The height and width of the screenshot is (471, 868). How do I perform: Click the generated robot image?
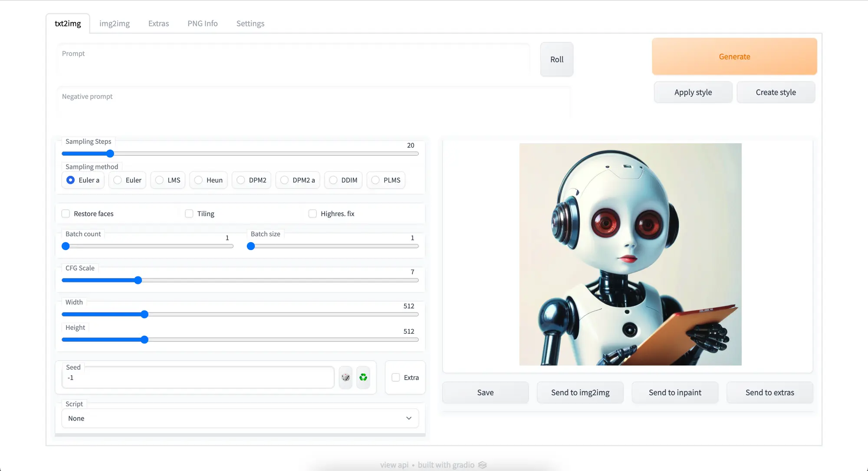point(630,254)
